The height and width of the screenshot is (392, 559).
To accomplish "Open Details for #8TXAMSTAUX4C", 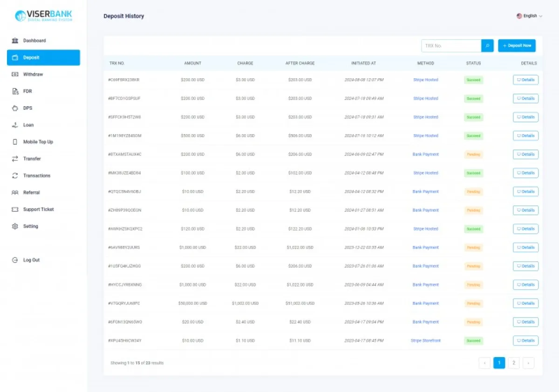I will (x=525, y=155).
